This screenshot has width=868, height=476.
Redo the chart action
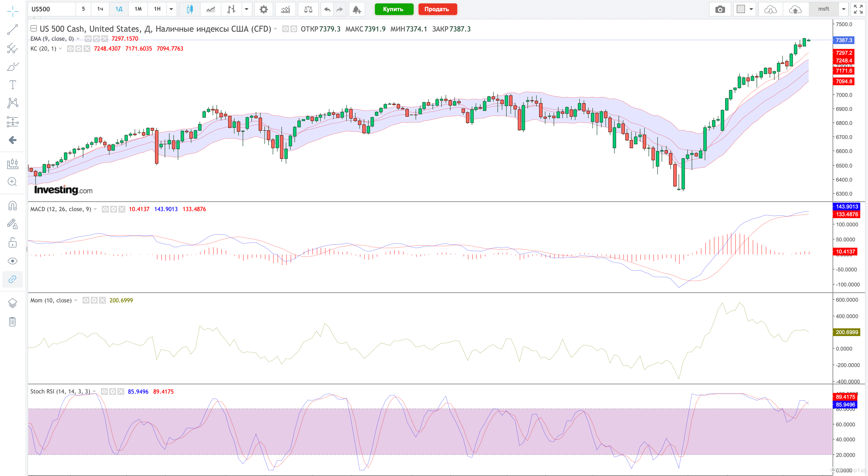click(x=340, y=9)
